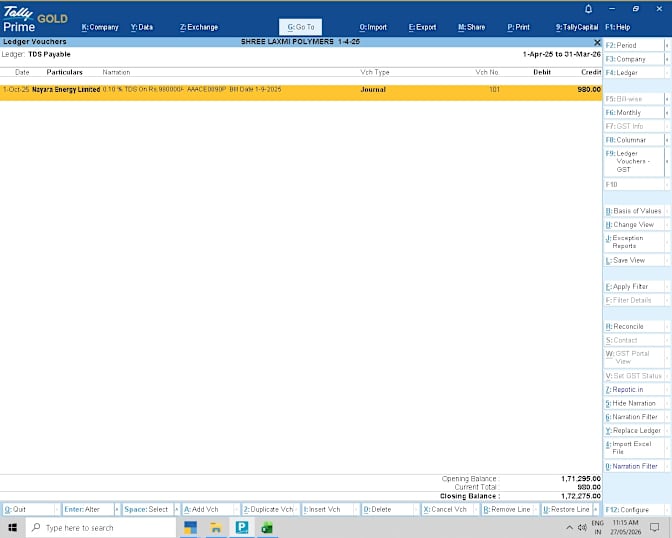
Task: Expand arrow beside F3: Company
Action: [x=667, y=59]
